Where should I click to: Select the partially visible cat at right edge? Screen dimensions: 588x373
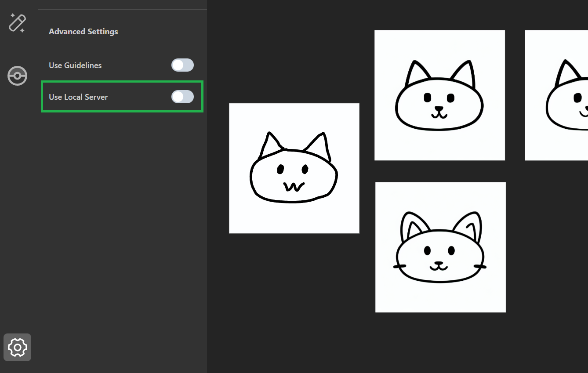pos(556,95)
